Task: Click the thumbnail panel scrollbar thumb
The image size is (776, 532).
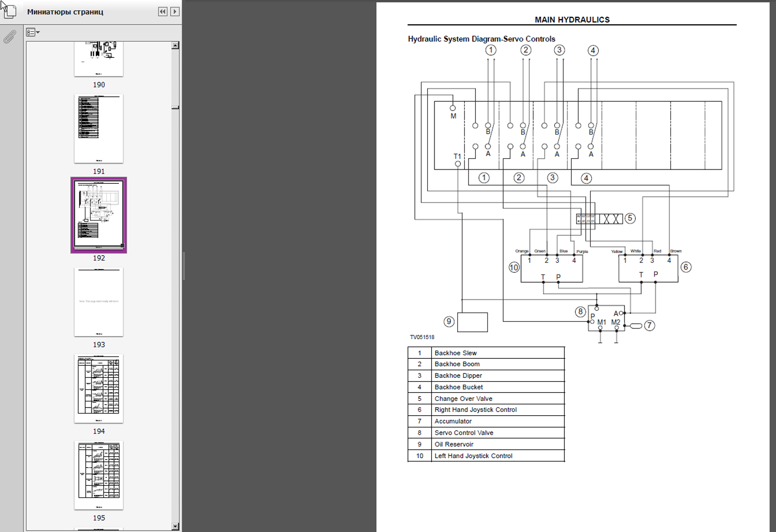Action: (x=175, y=107)
